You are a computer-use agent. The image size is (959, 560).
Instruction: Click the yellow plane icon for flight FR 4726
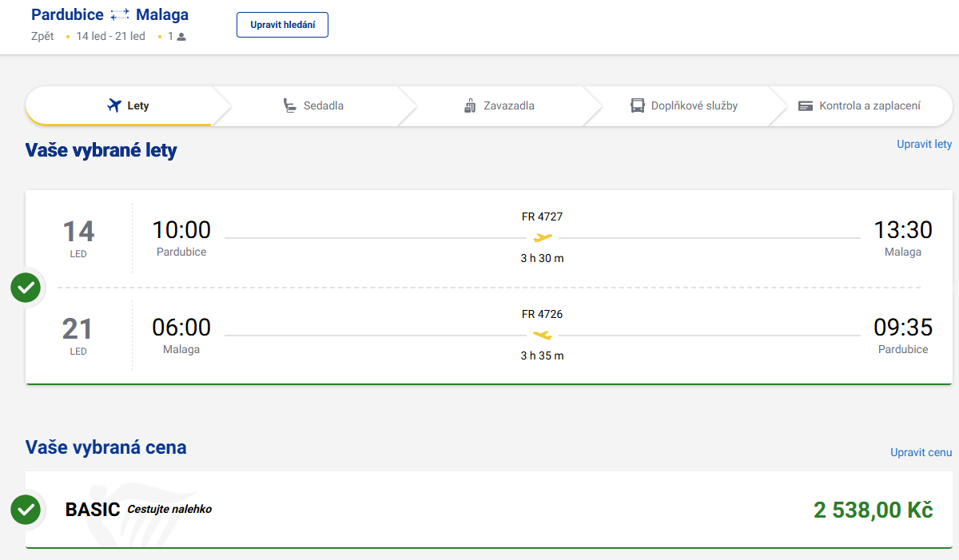543,335
